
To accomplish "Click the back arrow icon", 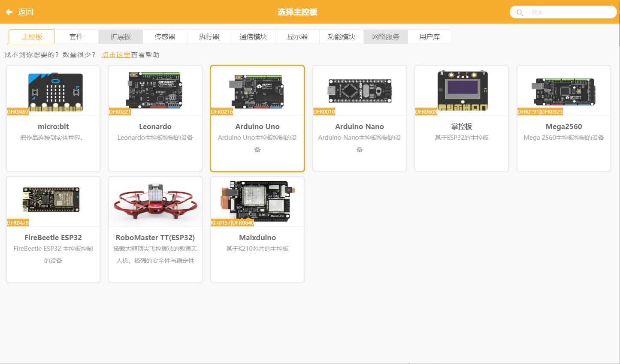I will [x=9, y=12].
